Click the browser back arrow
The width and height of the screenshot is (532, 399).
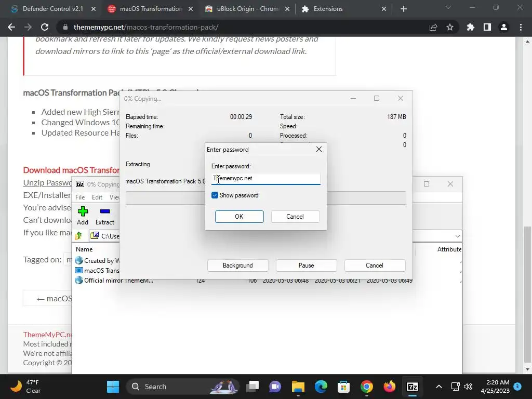tap(11, 27)
